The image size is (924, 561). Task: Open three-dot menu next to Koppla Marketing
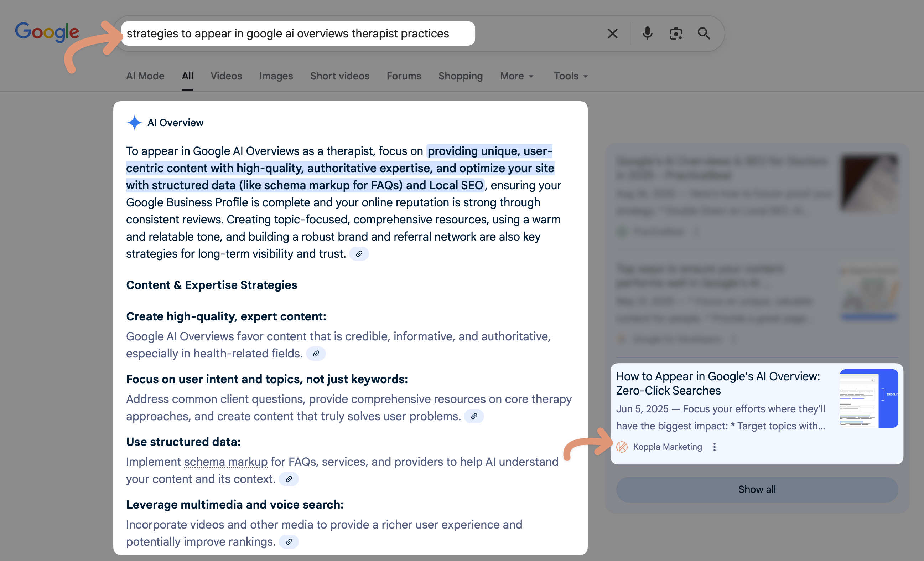715,447
